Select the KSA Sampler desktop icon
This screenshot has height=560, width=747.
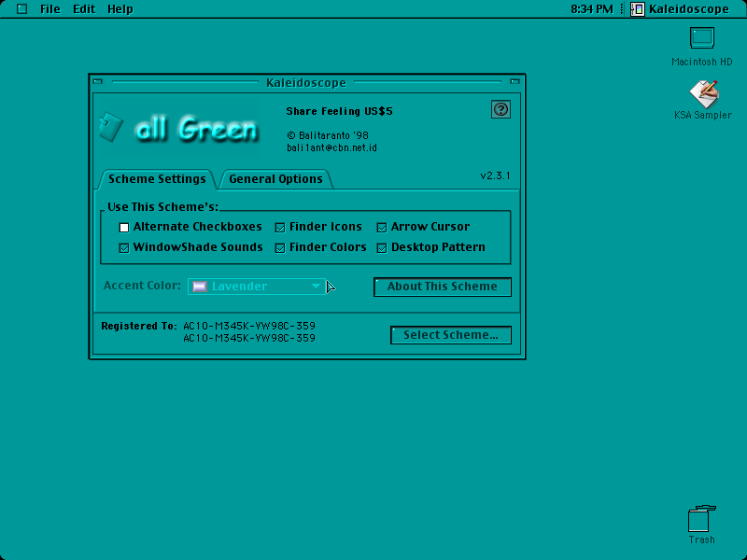(704, 94)
